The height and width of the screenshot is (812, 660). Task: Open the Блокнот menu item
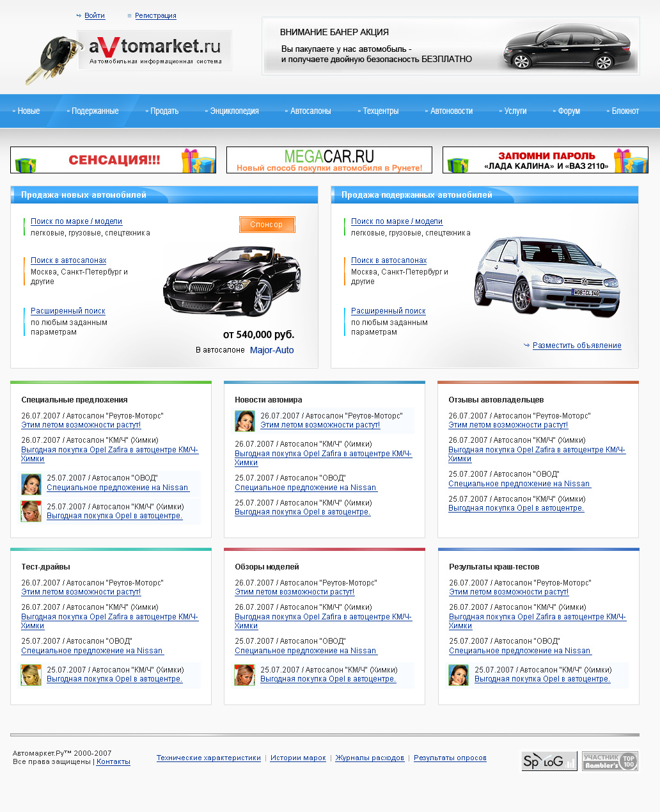click(x=625, y=111)
